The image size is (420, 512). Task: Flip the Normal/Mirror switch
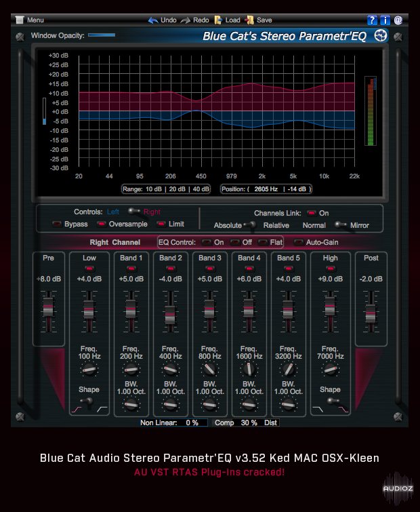[341, 224]
